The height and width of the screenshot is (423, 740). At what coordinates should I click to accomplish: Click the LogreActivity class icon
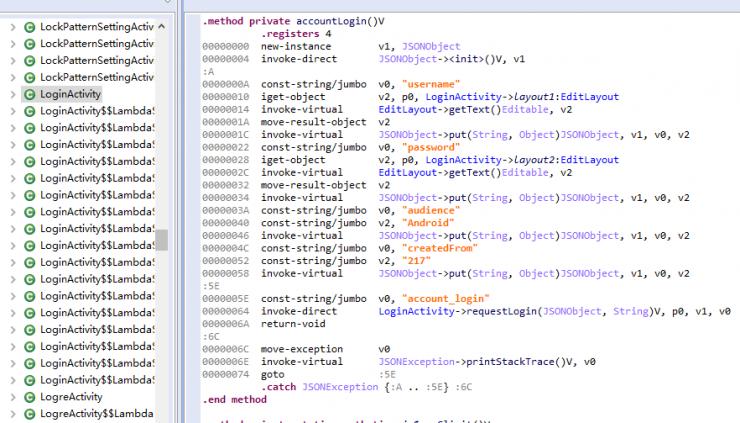point(28,397)
